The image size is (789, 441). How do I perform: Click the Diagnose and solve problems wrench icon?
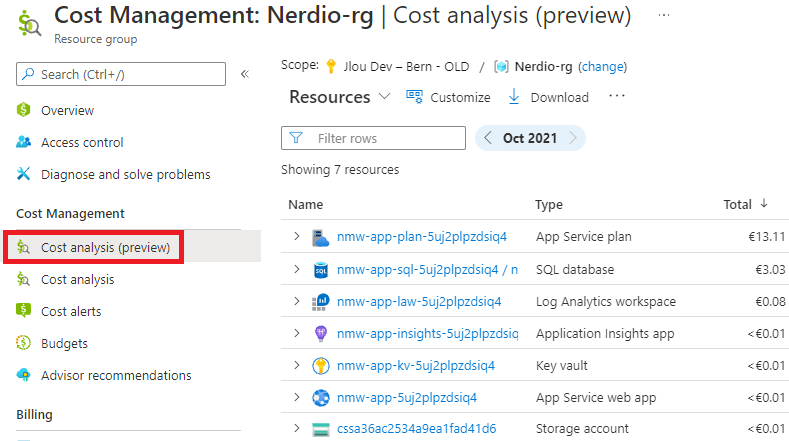pyautogui.click(x=24, y=174)
